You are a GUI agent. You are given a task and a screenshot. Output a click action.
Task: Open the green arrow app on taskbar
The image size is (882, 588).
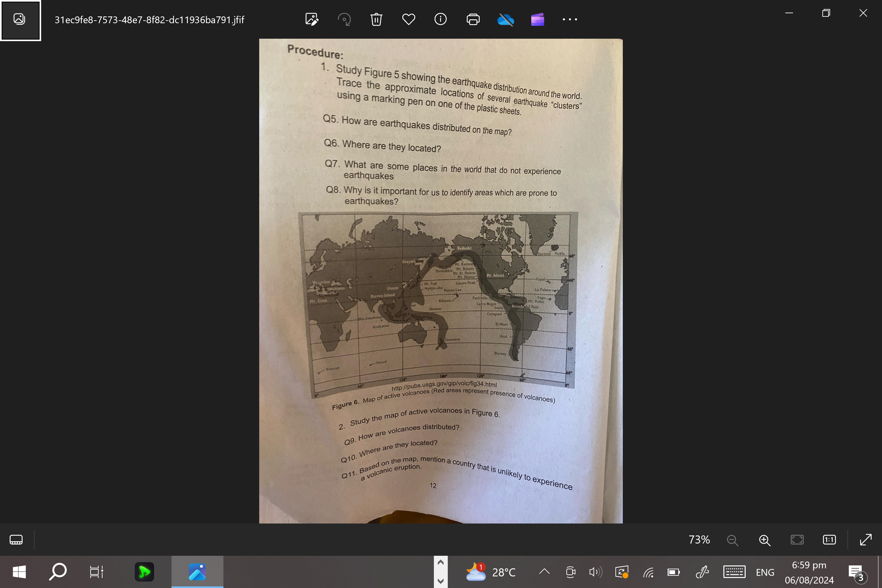pyautogui.click(x=144, y=572)
